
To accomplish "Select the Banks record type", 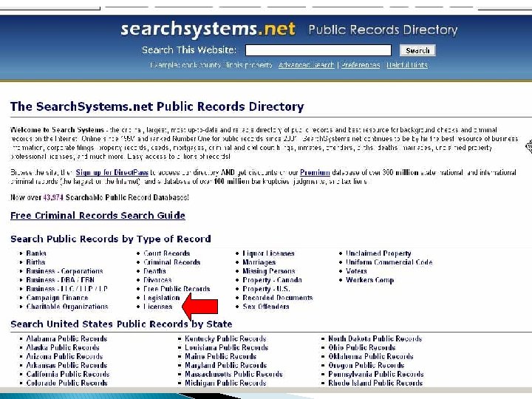I will [x=36, y=253].
